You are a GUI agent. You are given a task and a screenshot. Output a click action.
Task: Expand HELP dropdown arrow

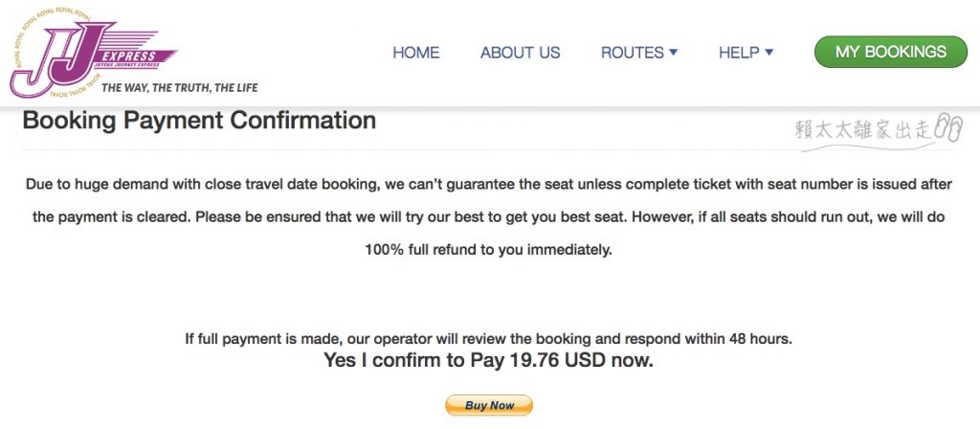coord(768,53)
